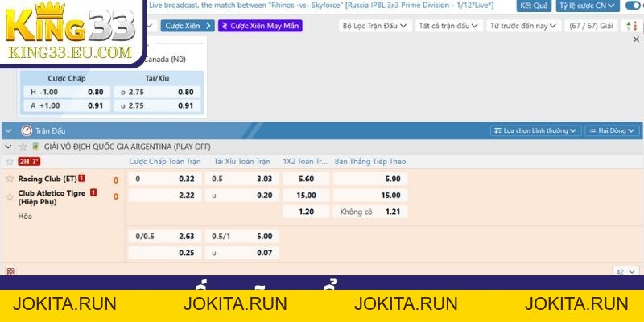Click the Live broadcast Rhinos vs Skyforce ticker
Screen dimensions: 644x322
[x=321, y=6]
